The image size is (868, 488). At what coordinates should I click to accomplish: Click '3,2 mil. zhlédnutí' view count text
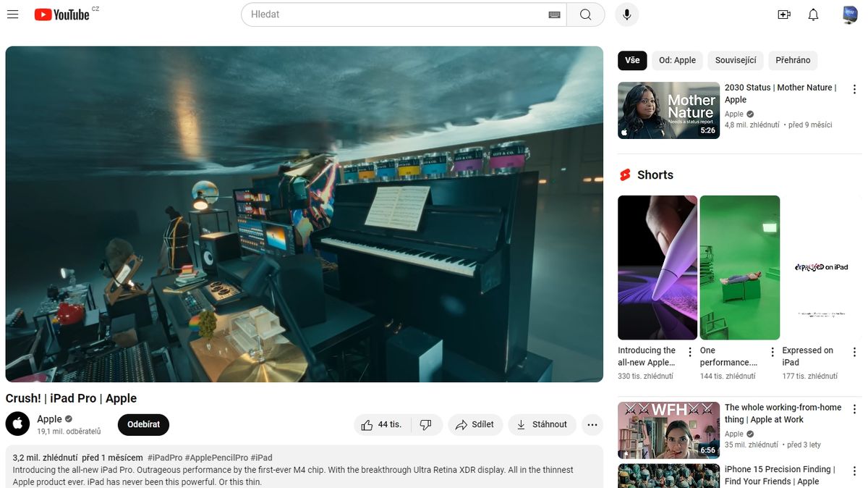click(45, 458)
